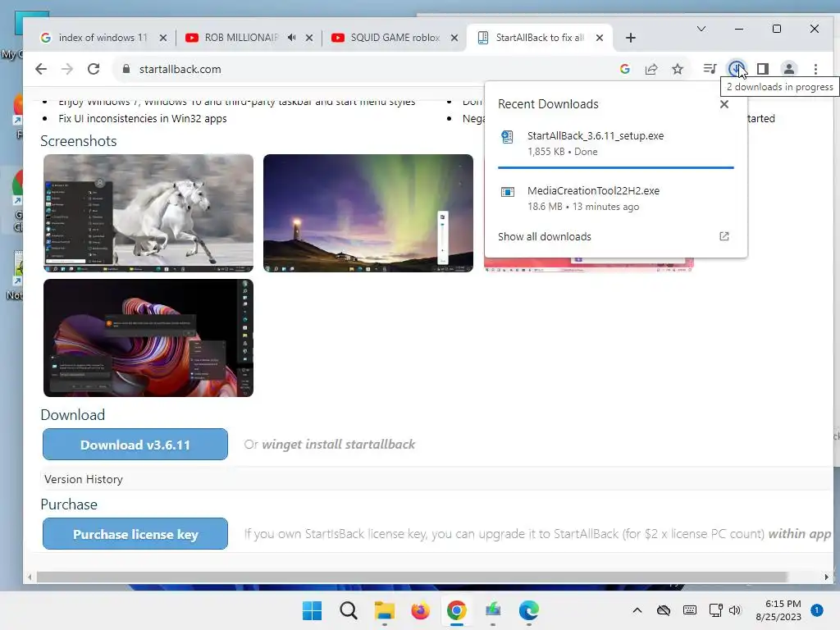
Task: Click the Google icon in the address bar
Action: (624, 69)
